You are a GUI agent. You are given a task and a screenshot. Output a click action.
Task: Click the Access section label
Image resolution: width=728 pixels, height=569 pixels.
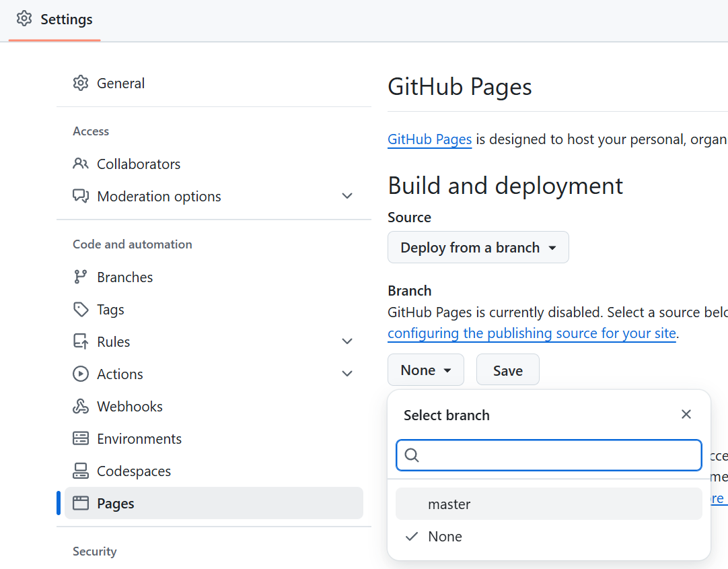(x=91, y=131)
